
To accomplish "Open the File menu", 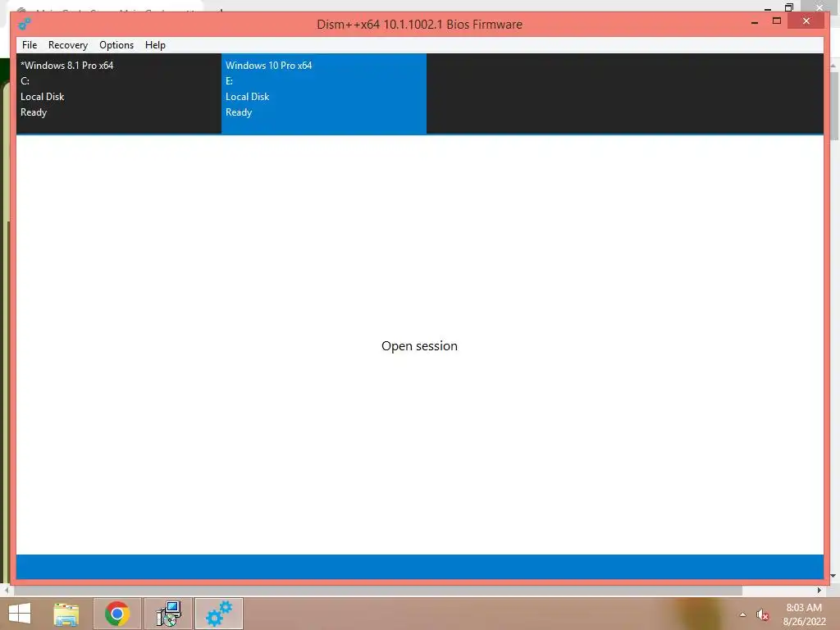I will [30, 45].
